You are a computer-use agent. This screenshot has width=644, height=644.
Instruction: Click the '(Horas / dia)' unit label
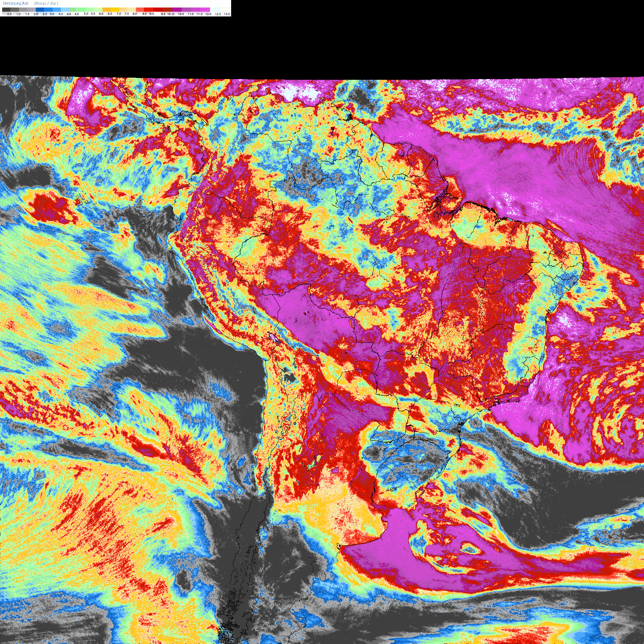tap(46, 3)
